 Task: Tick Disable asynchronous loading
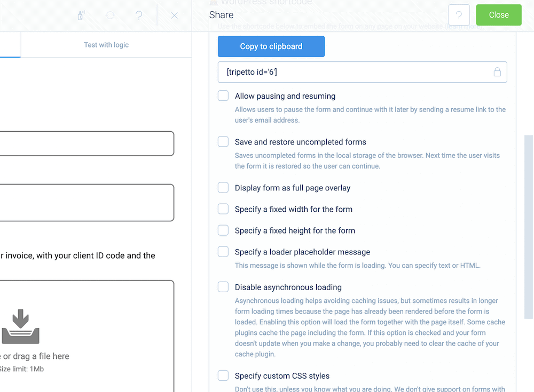click(x=223, y=287)
